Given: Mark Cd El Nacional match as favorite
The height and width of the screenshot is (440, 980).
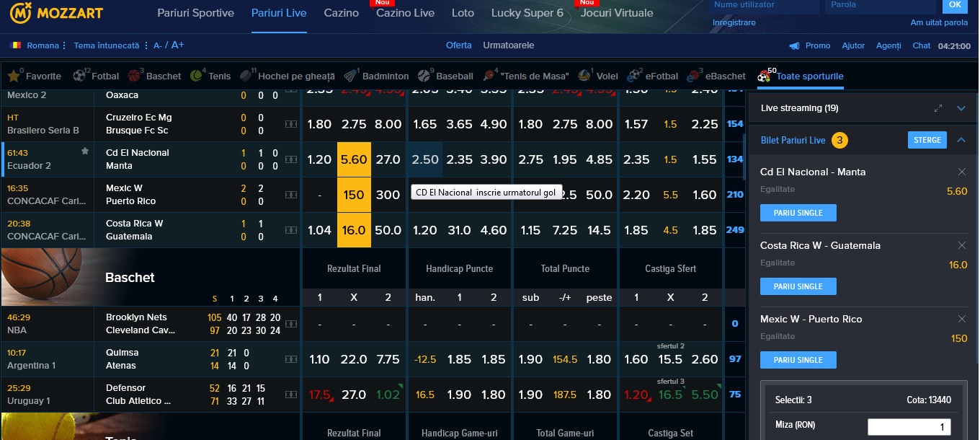Looking at the screenshot, I should (x=85, y=151).
